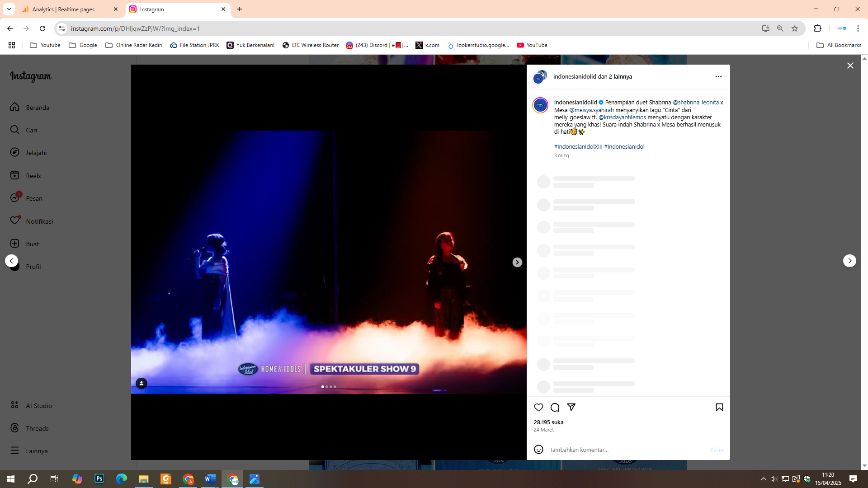Click the browser back button

(10, 28)
